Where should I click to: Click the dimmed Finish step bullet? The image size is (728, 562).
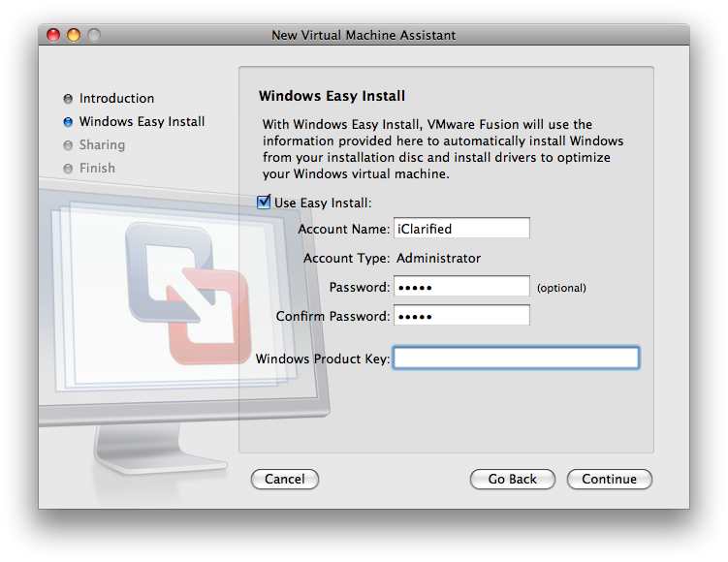tap(68, 169)
